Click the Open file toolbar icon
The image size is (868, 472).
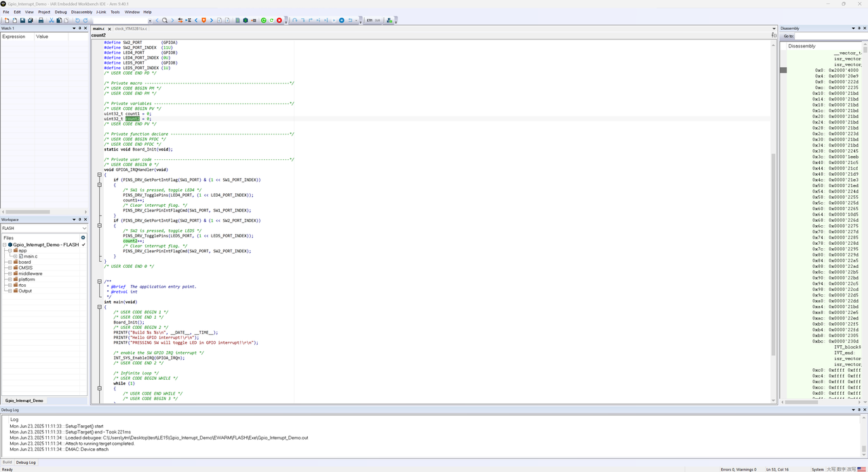click(x=15, y=20)
